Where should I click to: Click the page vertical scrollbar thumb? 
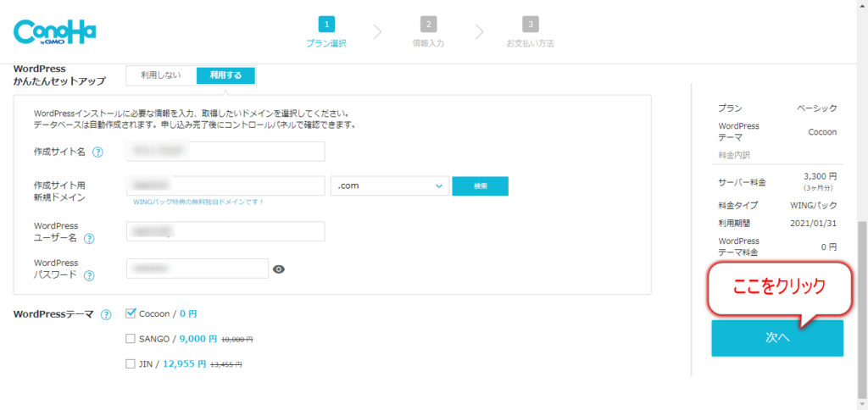coord(862,310)
